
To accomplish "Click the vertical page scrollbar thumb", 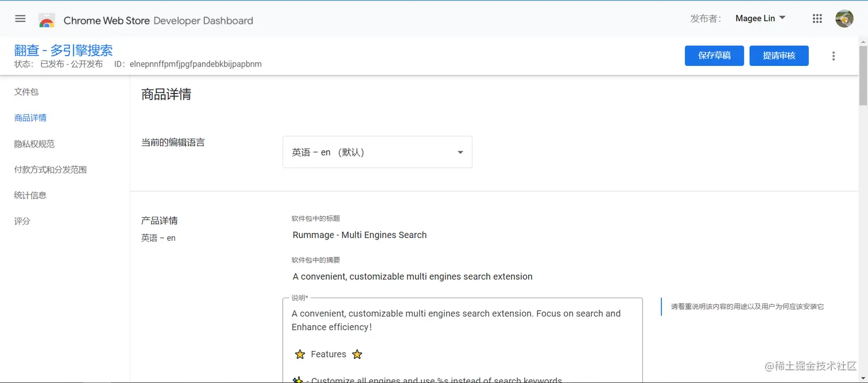I will point(863,75).
